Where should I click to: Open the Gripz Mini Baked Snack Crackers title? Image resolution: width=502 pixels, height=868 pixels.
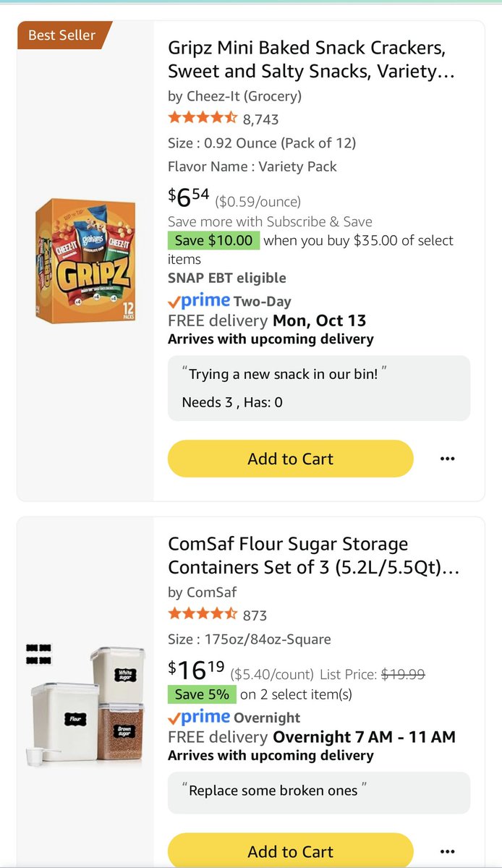point(306,60)
